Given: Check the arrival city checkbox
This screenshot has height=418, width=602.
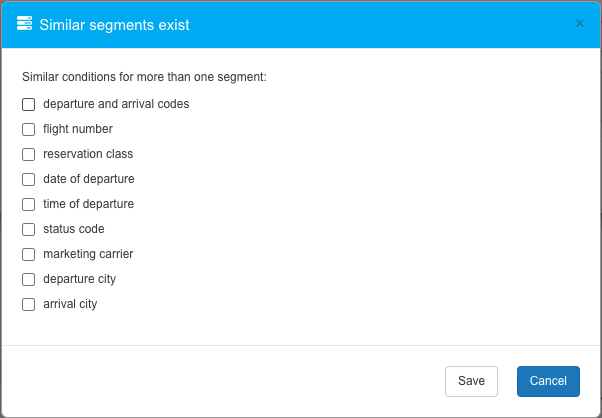Looking at the screenshot, I should click(29, 304).
